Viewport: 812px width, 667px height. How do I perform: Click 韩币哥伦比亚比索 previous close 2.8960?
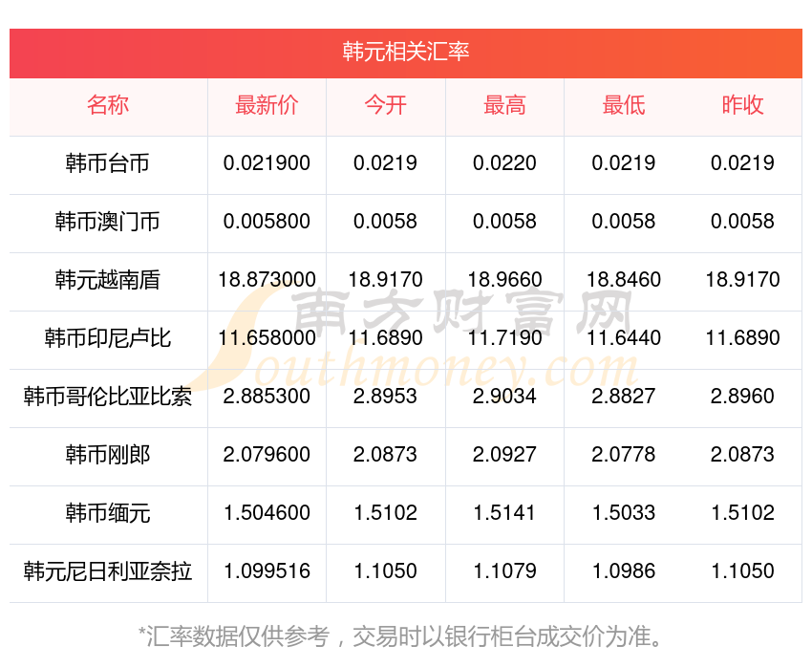(742, 397)
